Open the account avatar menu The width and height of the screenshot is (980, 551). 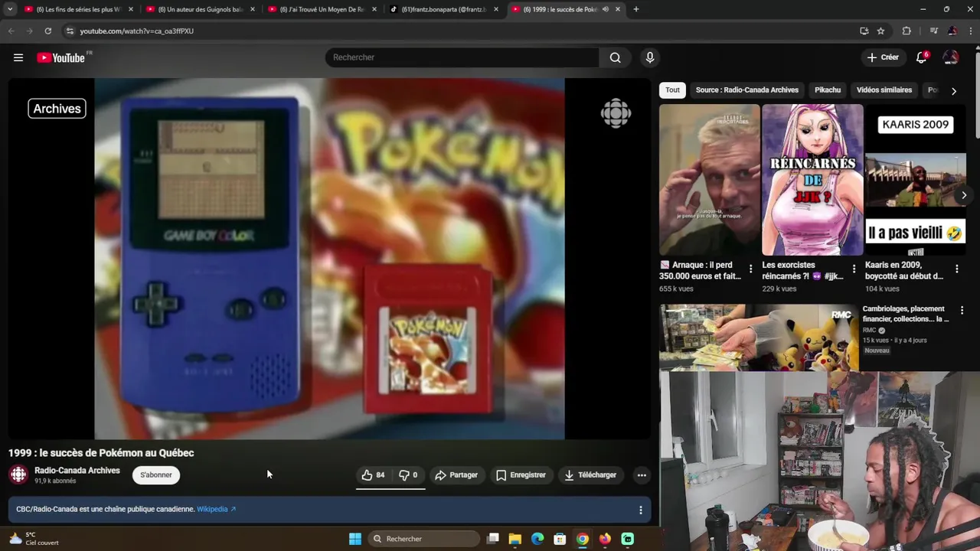click(951, 57)
